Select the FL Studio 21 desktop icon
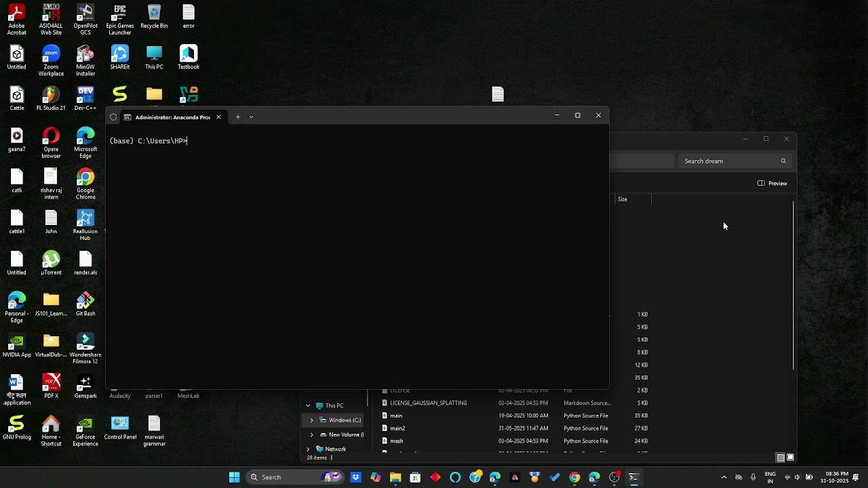This screenshot has width=868, height=488. (x=51, y=99)
